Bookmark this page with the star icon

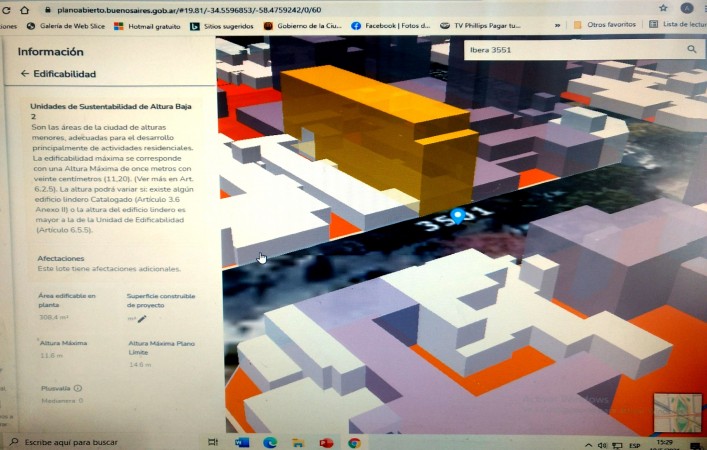tap(663, 7)
